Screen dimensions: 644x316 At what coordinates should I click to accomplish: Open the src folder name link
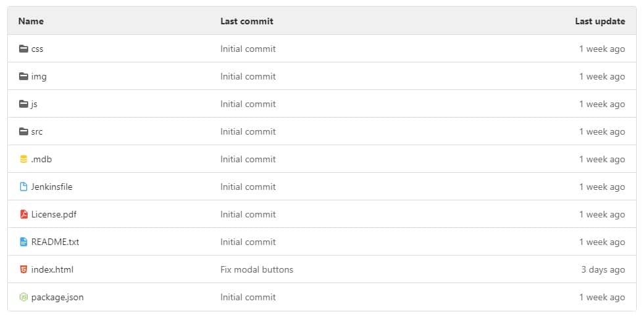pos(37,131)
